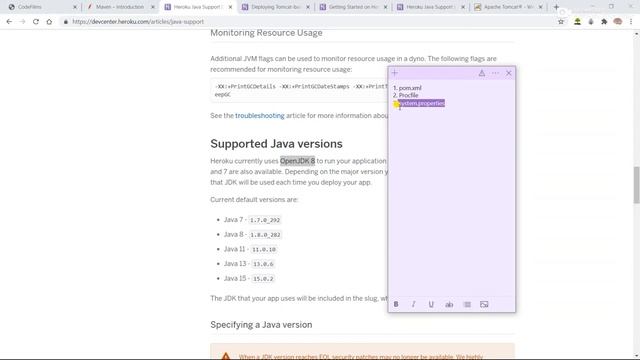Viewport: 640px width, 360px height.
Task: Open a new browser tab
Action: tap(556, 7)
